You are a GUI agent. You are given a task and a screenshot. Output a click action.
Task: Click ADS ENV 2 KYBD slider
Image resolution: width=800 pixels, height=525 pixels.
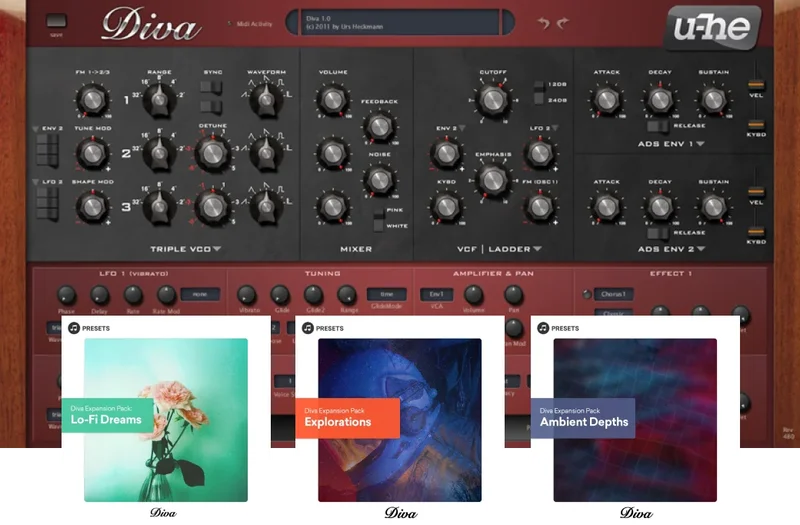(756, 231)
